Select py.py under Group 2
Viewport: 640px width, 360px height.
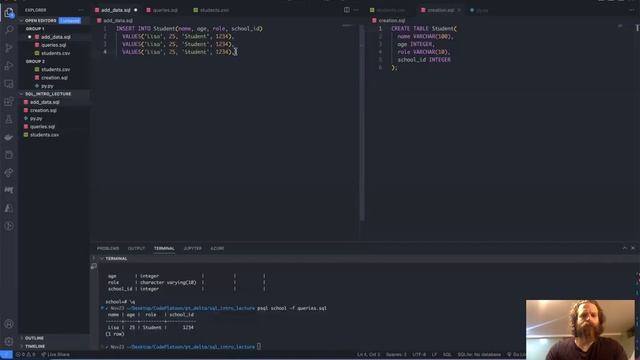point(47,86)
